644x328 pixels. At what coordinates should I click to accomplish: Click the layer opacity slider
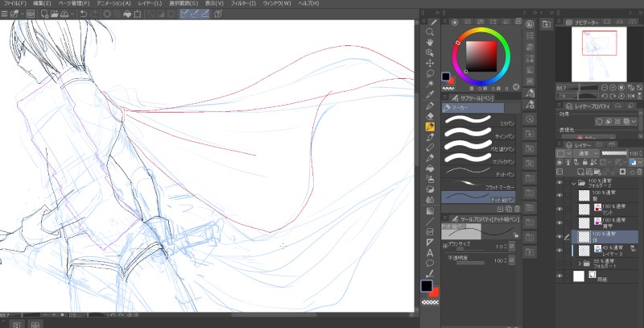(x=614, y=153)
